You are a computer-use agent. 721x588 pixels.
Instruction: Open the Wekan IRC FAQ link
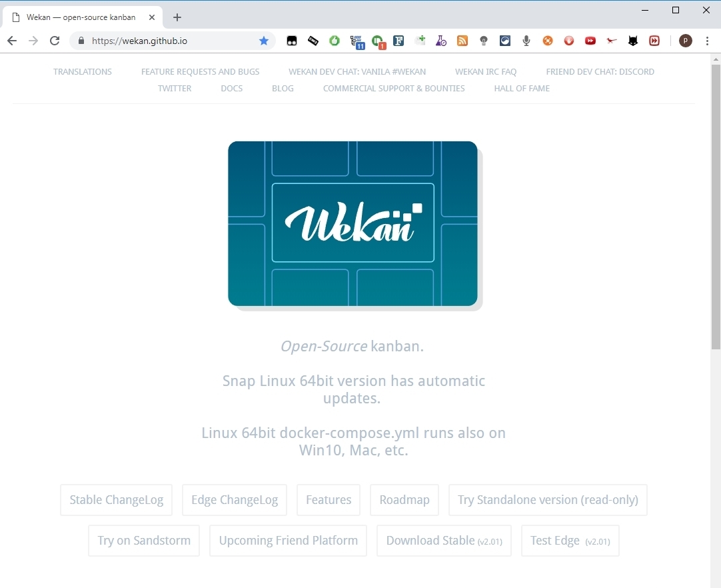(486, 72)
